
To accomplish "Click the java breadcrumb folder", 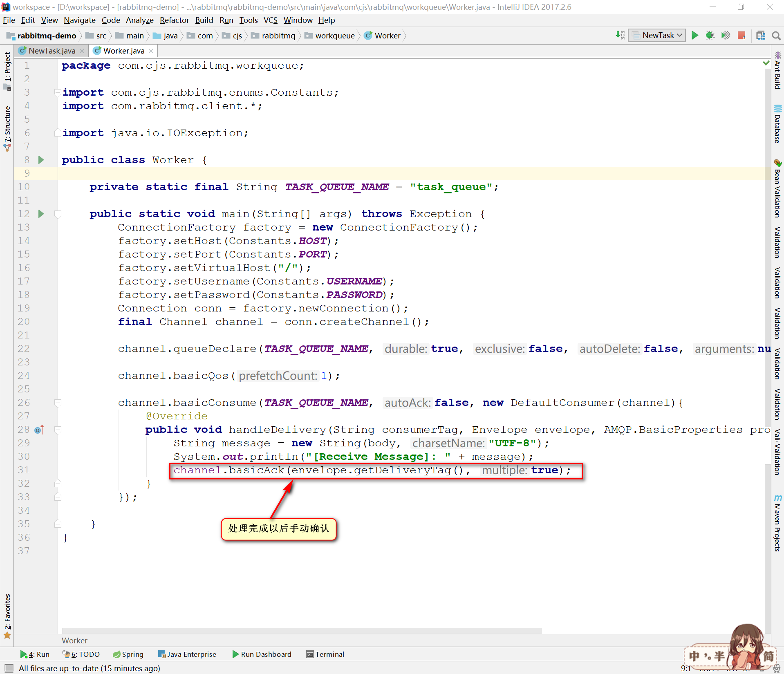I will [165, 36].
